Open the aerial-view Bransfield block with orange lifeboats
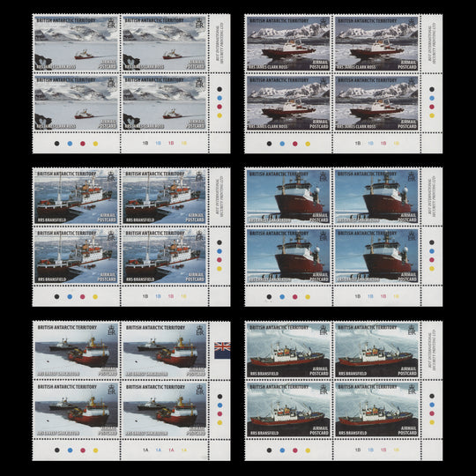 [131, 237]
